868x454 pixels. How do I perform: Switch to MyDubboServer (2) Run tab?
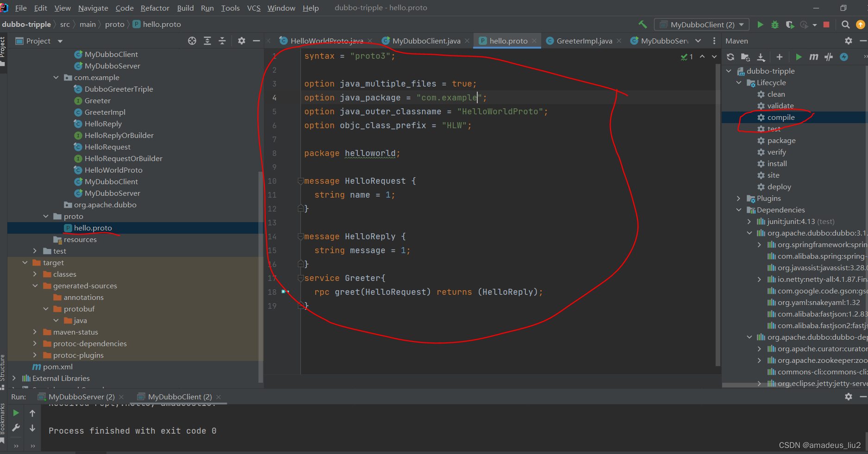tap(81, 397)
